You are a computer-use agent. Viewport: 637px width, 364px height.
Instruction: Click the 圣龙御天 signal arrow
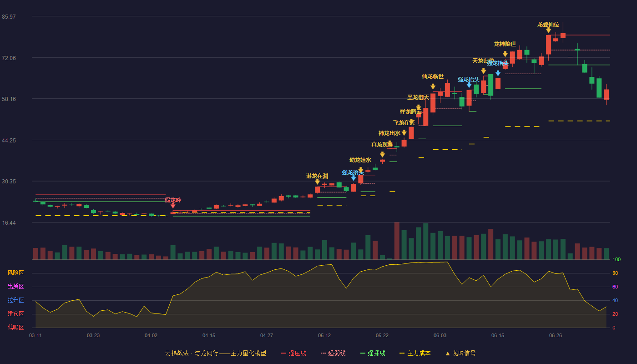(x=419, y=107)
